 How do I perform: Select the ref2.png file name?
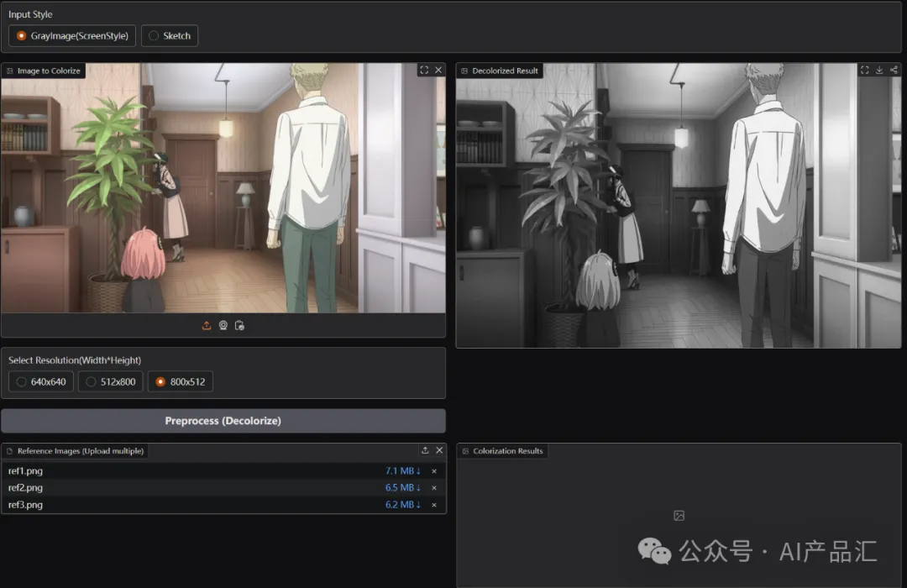point(25,488)
